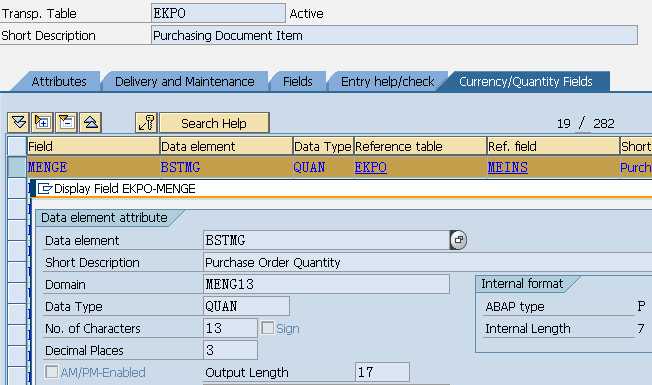Click the collapse all rows toolbar icon
This screenshot has width=652, height=385.
coord(91,123)
